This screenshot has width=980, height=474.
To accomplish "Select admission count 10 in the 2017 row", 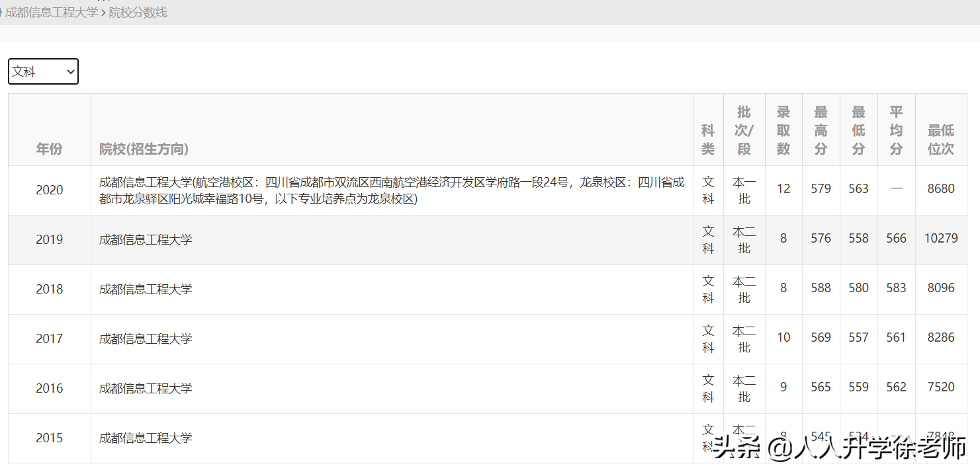I will tap(783, 337).
